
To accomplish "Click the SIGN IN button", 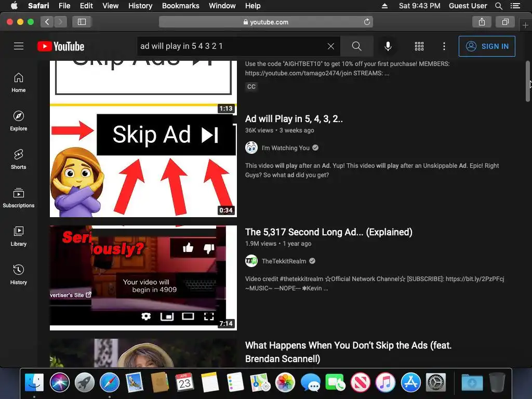I will 487,46.
